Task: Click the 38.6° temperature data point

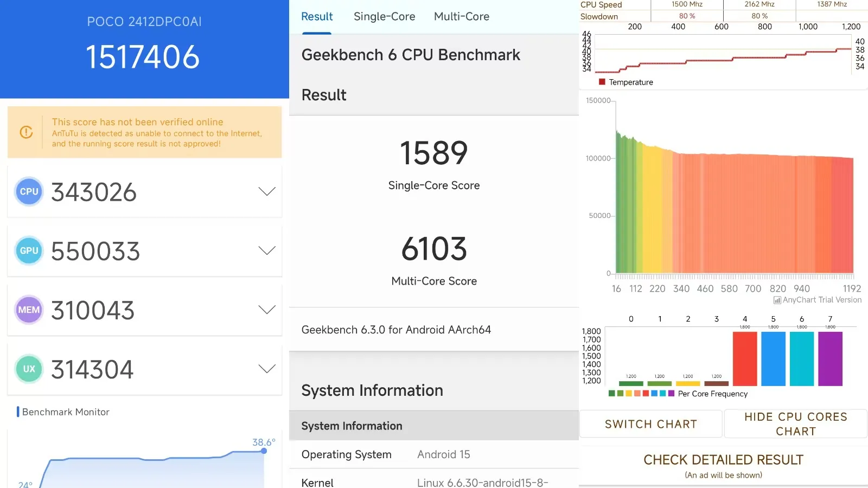Action: [x=264, y=451]
